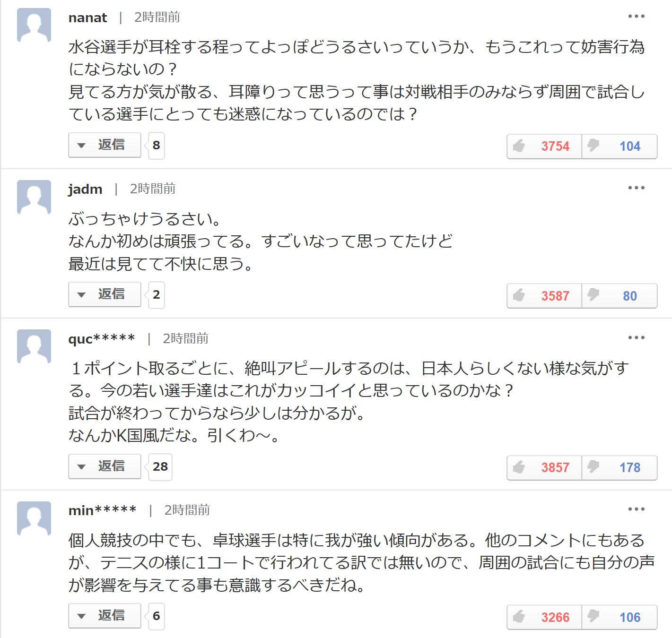This screenshot has height=638, width=672.
Task: Like nanat's comment with thumbs up
Action: pos(544,146)
